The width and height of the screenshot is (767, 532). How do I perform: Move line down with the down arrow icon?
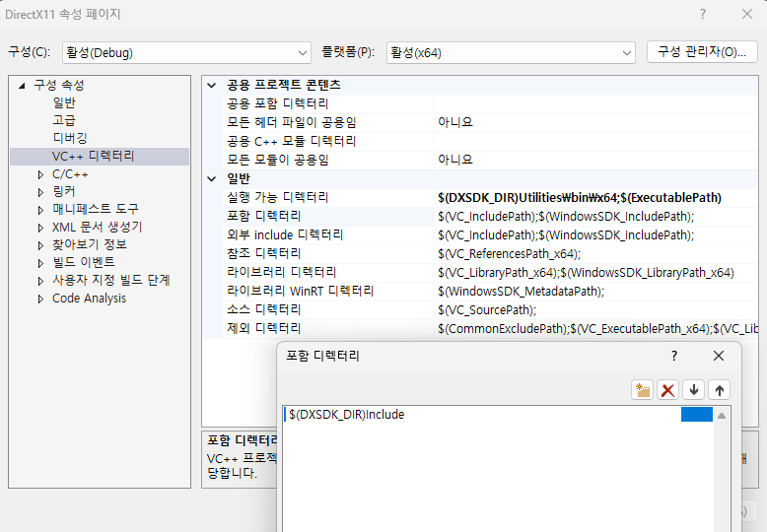pos(694,390)
